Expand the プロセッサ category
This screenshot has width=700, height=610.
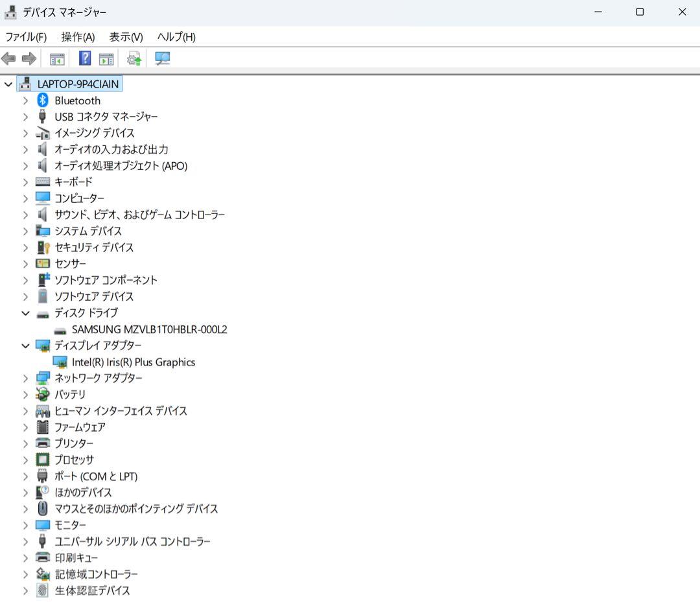pyautogui.click(x=25, y=460)
